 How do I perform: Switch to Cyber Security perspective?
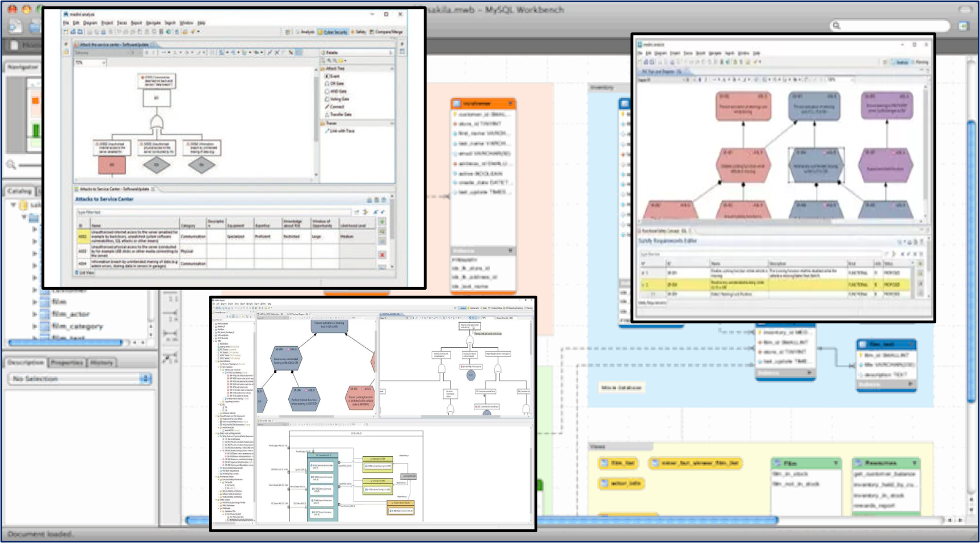[333, 32]
